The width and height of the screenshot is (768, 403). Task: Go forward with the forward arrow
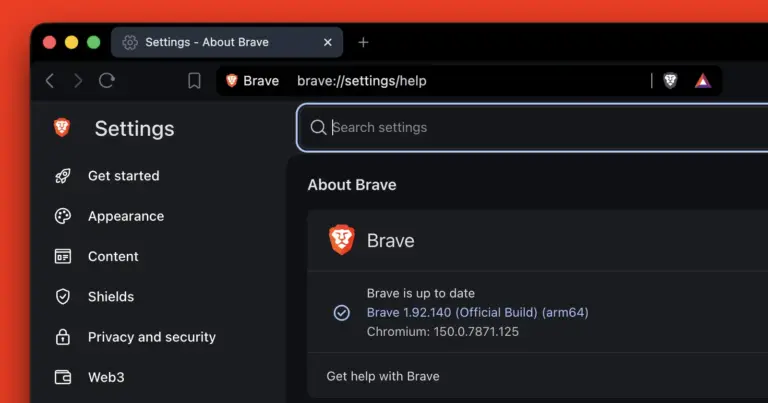pyautogui.click(x=78, y=80)
